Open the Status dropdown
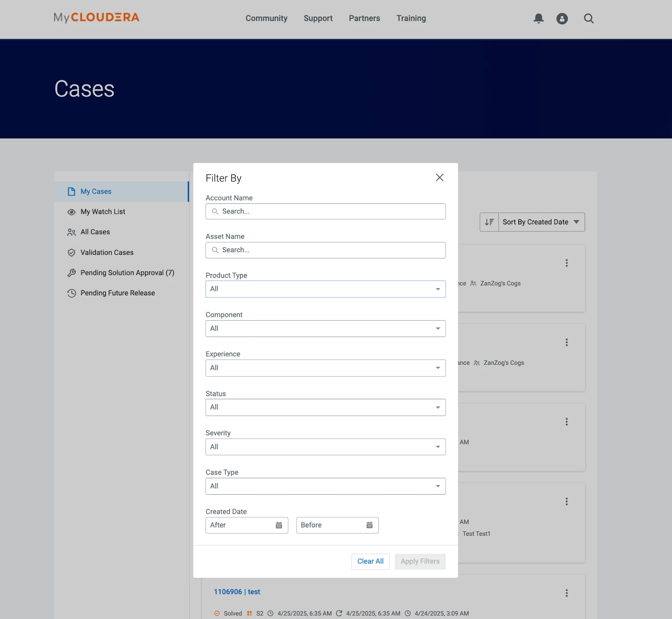Viewport: 672px width, 619px height. (325, 407)
